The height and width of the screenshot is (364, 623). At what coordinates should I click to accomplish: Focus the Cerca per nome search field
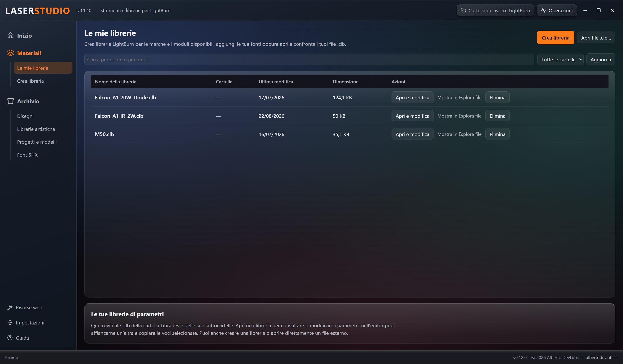[x=309, y=59]
